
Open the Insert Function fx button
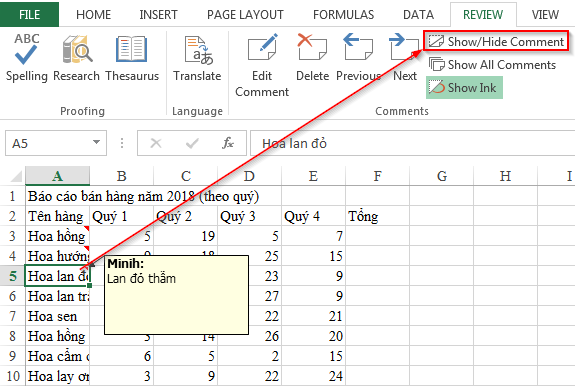pyautogui.click(x=228, y=143)
